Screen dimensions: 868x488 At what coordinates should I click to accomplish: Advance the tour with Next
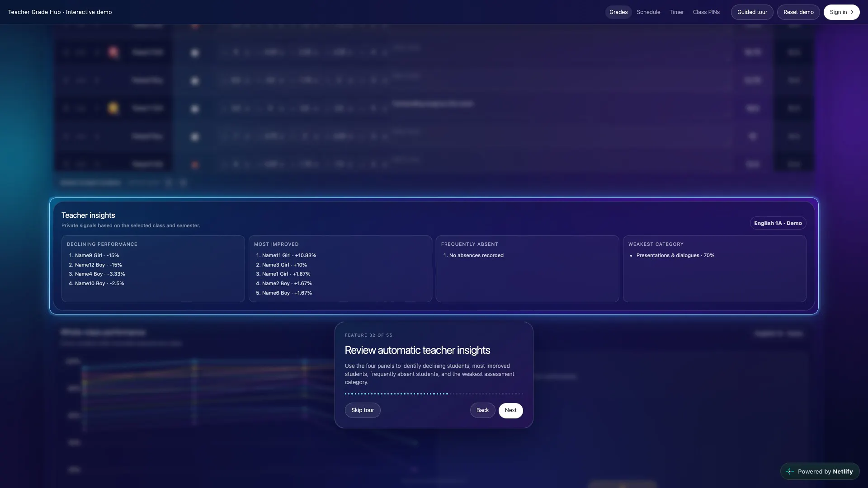point(510,410)
